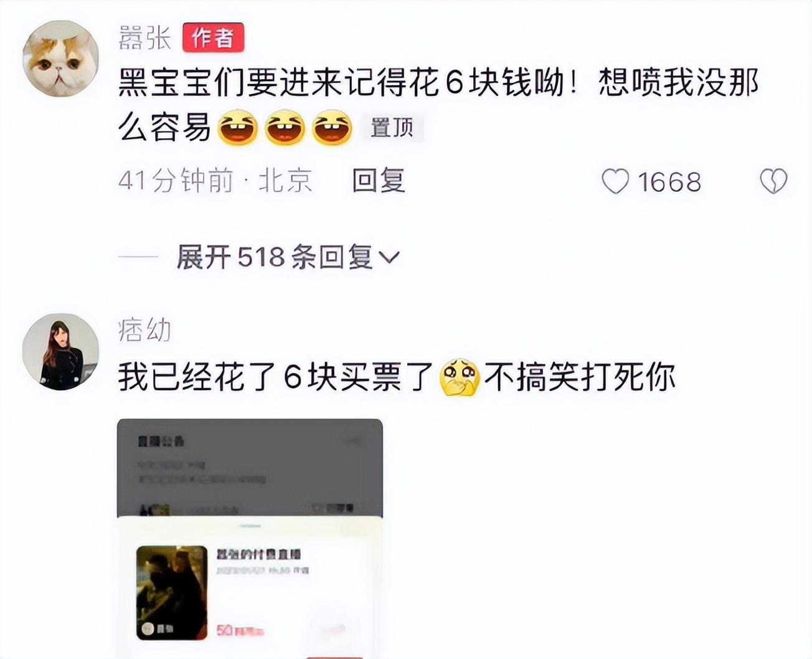Tap the broken heart dislike icon
Image resolution: width=812 pixels, height=659 pixels.
pyautogui.click(x=773, y=181)
